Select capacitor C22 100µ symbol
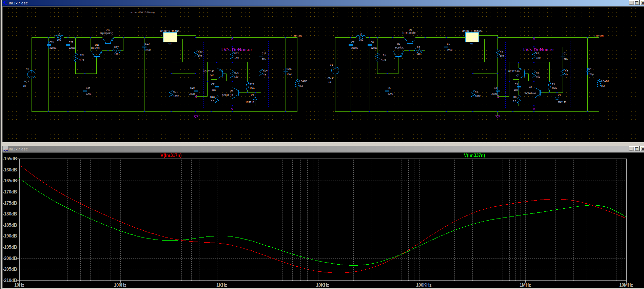This screenshot has width=644, height=289. point(286,71)
